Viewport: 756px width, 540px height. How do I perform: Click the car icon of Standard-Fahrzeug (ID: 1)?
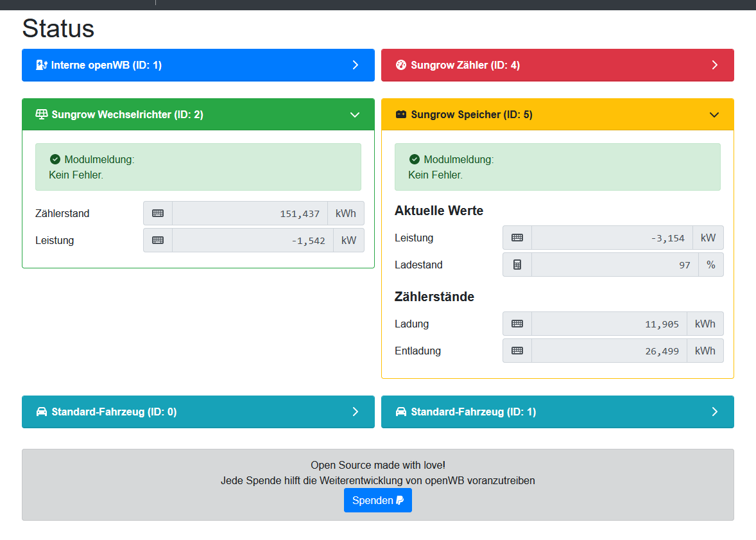tap(400, 412)
